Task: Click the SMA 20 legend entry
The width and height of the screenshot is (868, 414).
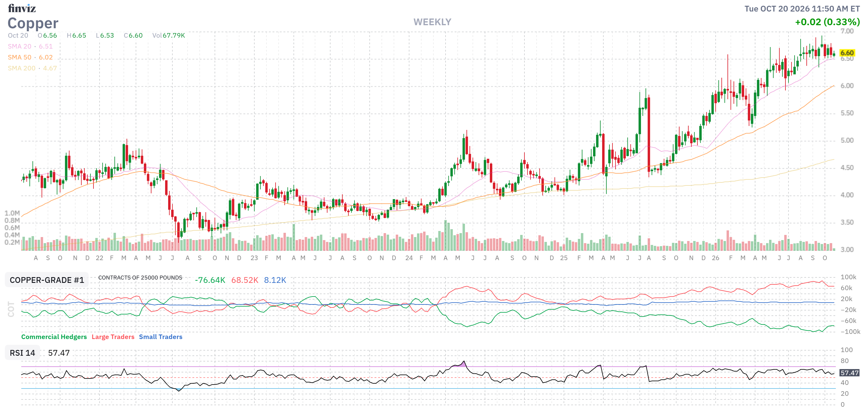Action: click(x=30, y=46)
